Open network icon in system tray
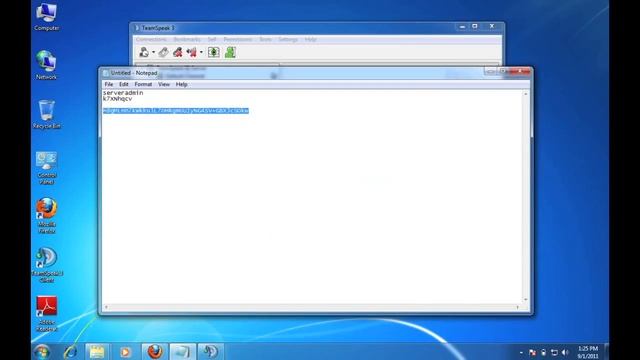Viewport: 640px width, 360px height. click(554, 352)
